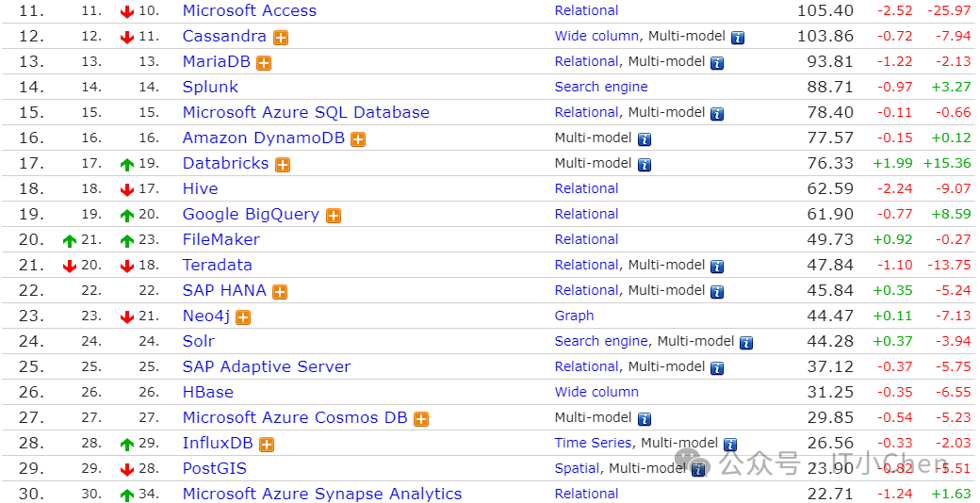Click the InfluxDB database name

[x=218, y=443]
